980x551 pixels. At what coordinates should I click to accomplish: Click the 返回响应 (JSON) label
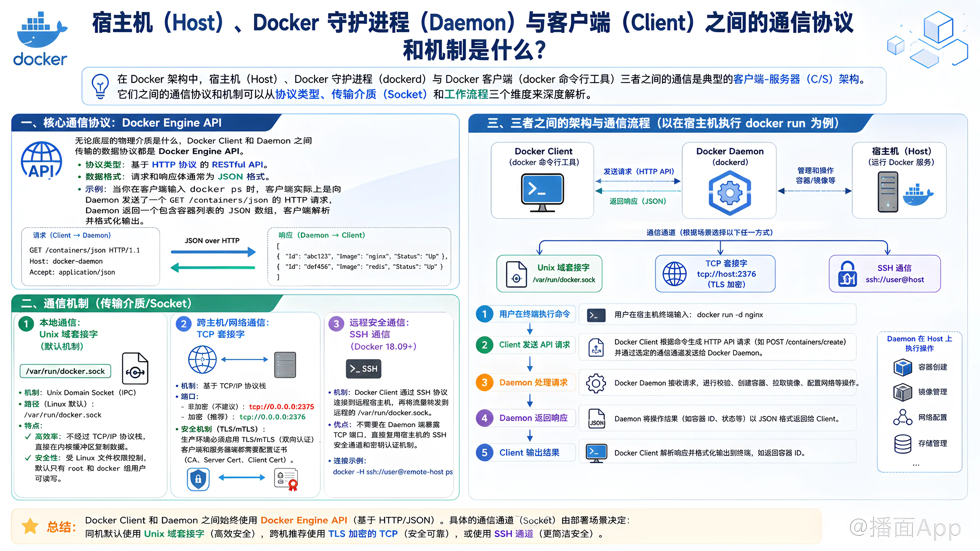pos(638,201)
